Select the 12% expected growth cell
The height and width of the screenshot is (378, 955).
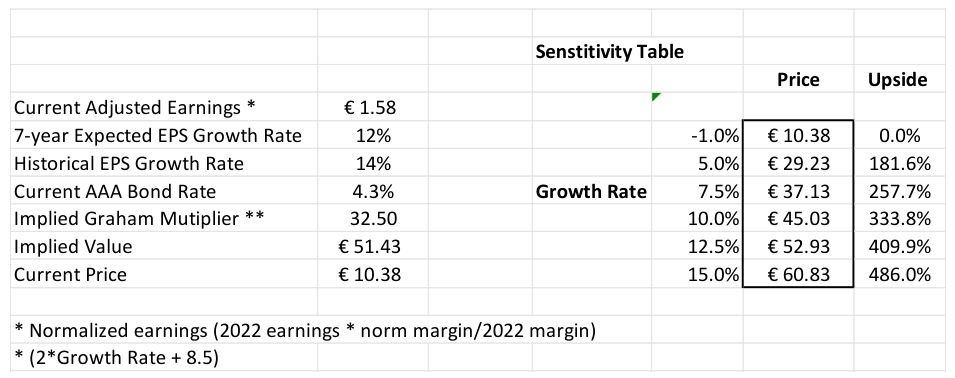(373, 135)
